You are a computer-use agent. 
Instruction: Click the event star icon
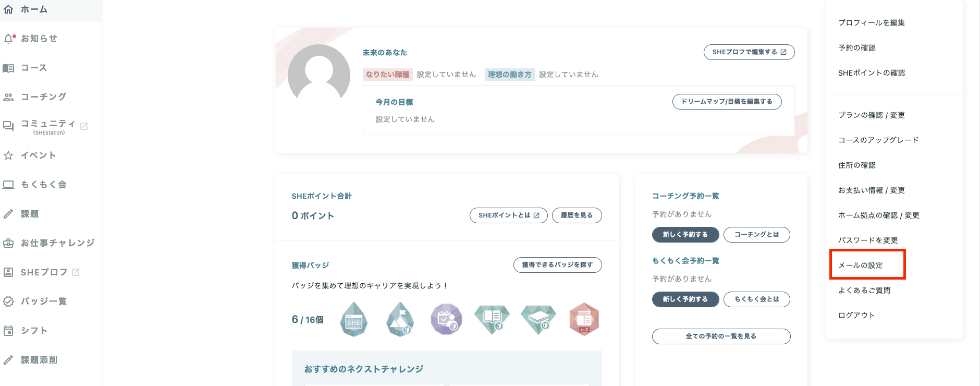[8, 155]
